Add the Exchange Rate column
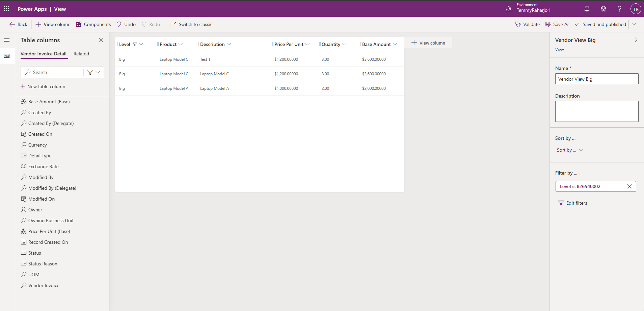644x311 pixels. [x=40, y=166]
